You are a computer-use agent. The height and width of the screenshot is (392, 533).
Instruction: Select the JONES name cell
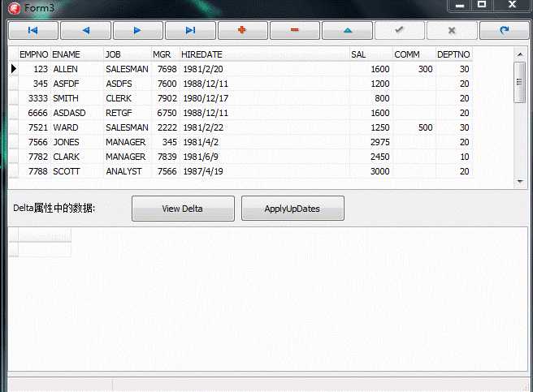(x=77, y=142)
